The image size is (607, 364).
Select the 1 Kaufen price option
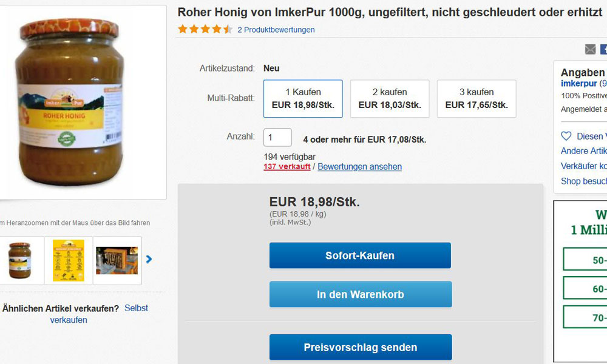pos(303,99)
